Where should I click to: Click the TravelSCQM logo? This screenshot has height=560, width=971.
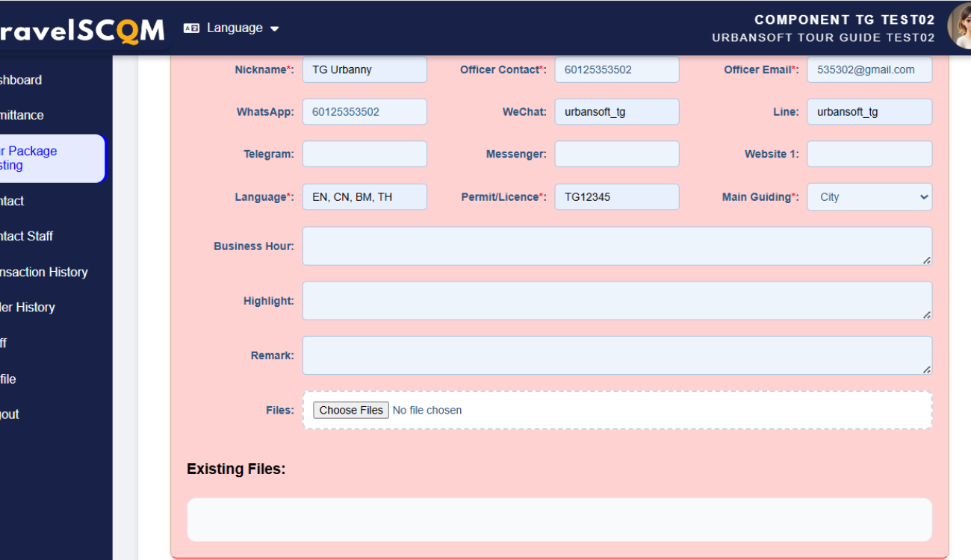pos(82,30)
